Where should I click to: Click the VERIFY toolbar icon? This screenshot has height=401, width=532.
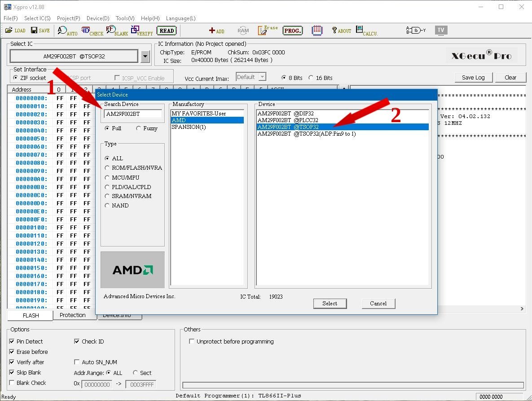[142, 31]
